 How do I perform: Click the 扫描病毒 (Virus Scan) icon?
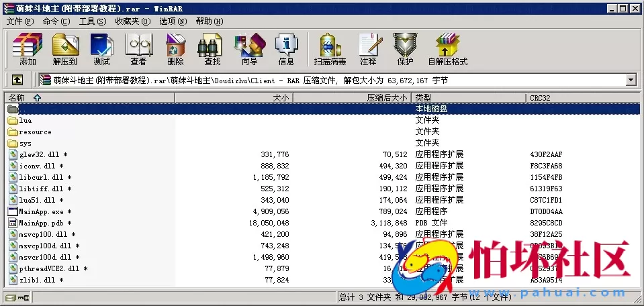pos(330,49)
